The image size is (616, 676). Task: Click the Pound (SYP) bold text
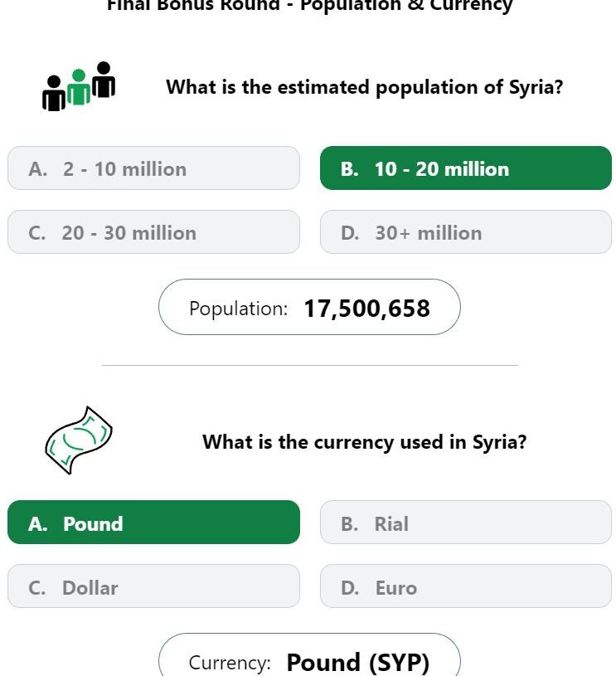358,663
